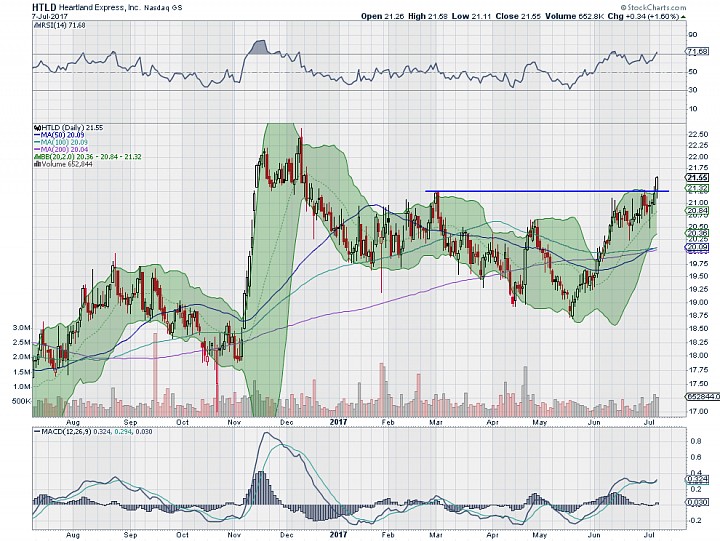The image size is (720, 541).
Task: Click the 1.5M volume axis label
Action: click(22, 372)
